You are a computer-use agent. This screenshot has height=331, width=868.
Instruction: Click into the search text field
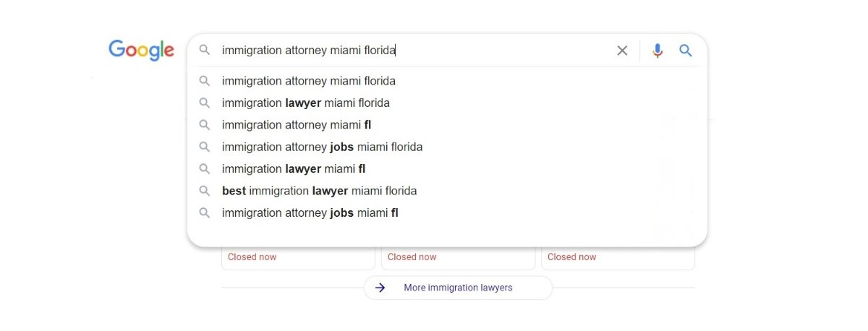point(412,51)
